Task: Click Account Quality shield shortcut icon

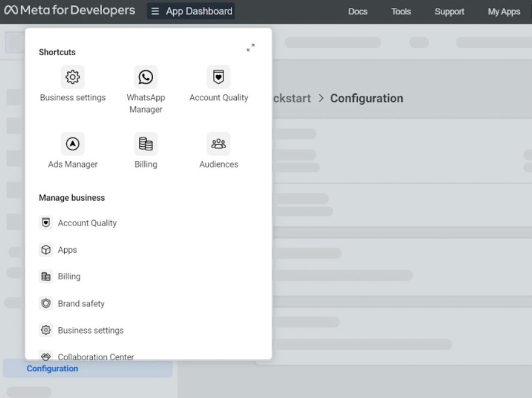Action: (218, 78)
